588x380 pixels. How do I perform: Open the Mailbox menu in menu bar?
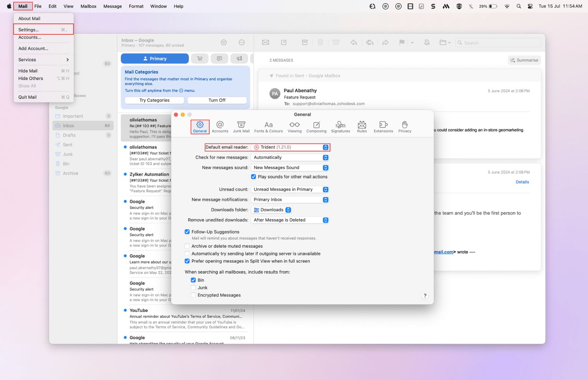pyautogui.click(x=88, y=6)
